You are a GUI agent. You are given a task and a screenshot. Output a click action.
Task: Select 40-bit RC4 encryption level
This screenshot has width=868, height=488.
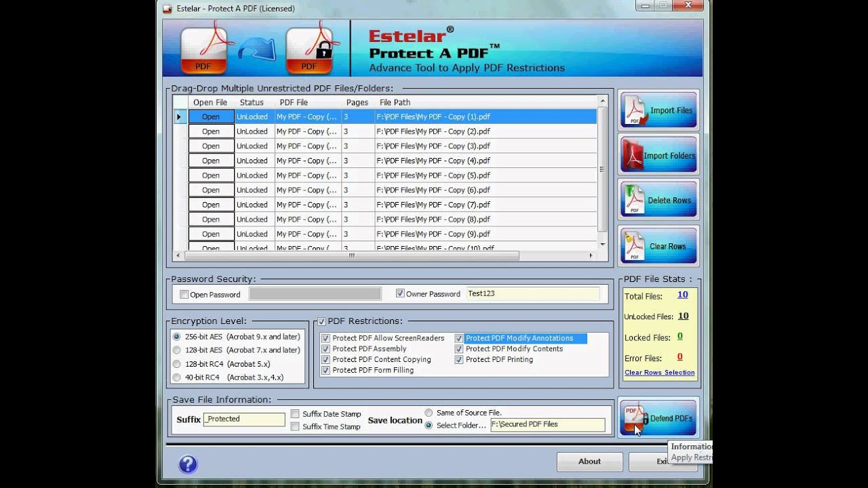pos(177,378)
